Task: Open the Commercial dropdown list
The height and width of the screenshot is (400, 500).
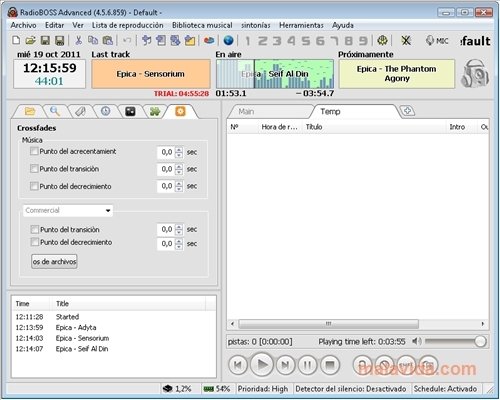Action: 108,211
